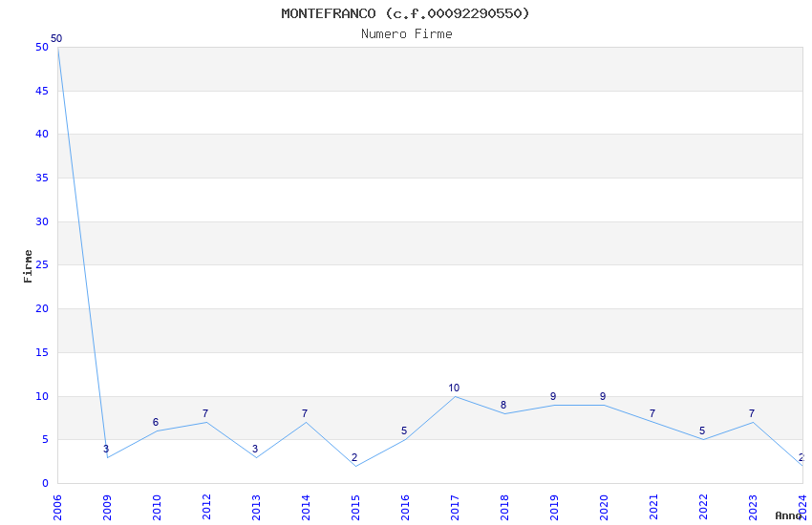Viewport: 812px width, 525px height.
Task: Click the data value 3 at the 2009 point
Action: (x=106, y=449)
